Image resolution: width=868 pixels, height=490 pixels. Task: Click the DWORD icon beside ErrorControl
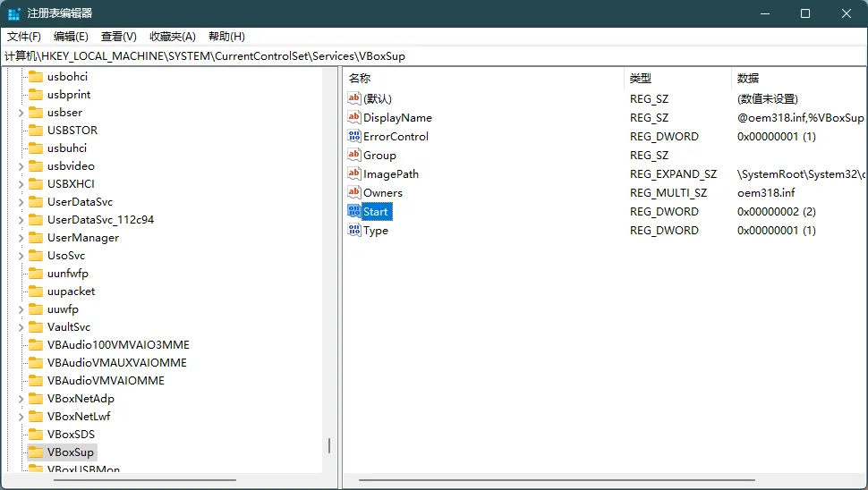354,137
